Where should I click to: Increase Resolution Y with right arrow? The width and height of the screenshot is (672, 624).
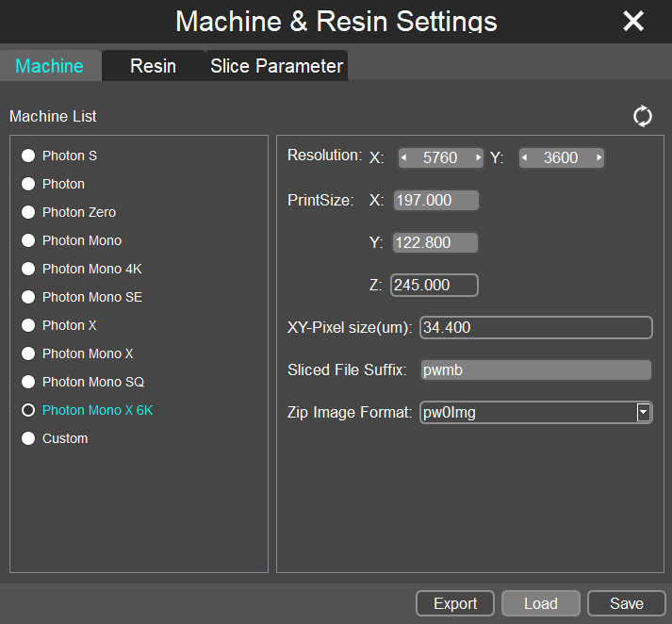tap(598, 157)
